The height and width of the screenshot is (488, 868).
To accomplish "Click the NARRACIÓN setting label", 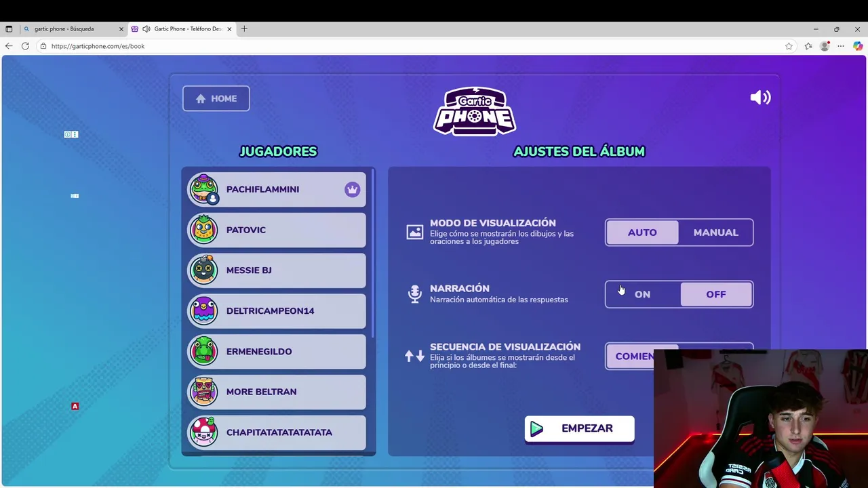I will pyautogui.click(x=460, y=288).
